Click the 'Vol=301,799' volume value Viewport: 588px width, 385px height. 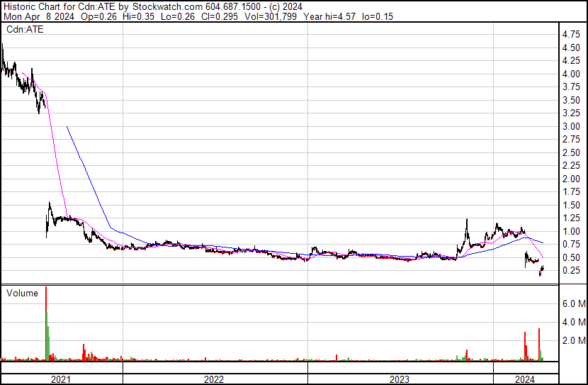[x=271, y=16]
